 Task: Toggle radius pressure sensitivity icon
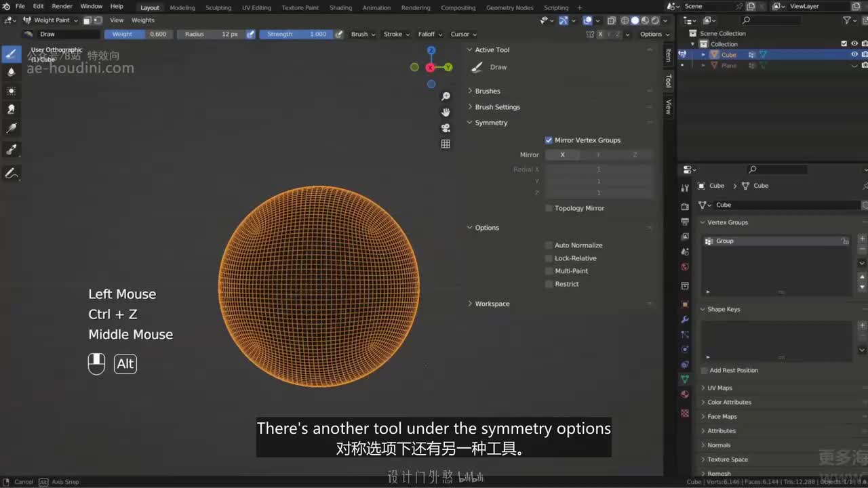[x=250, y=34]
